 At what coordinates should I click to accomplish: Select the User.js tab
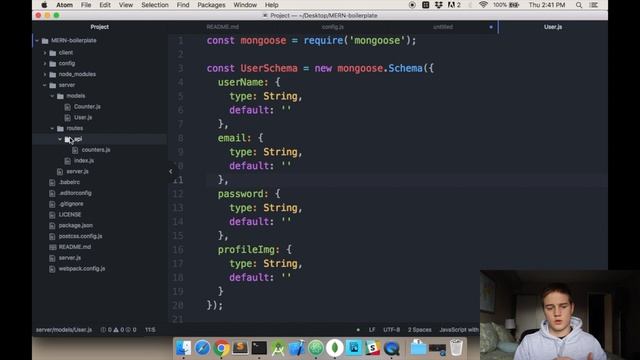[x=553, y=27]
